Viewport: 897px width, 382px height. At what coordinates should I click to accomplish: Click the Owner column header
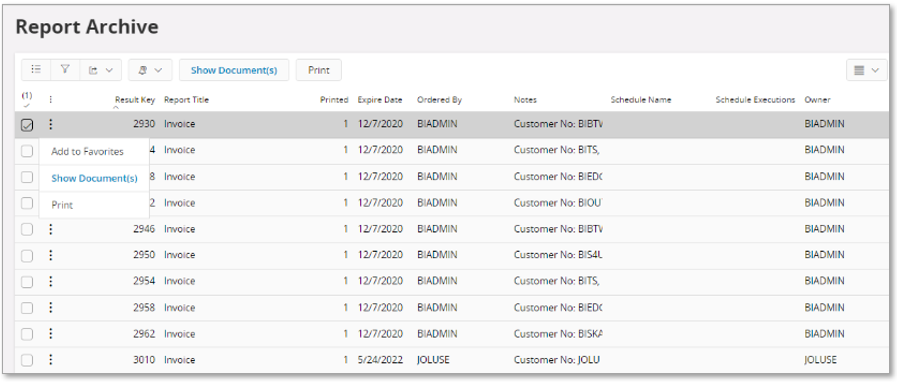click(817, 100)
